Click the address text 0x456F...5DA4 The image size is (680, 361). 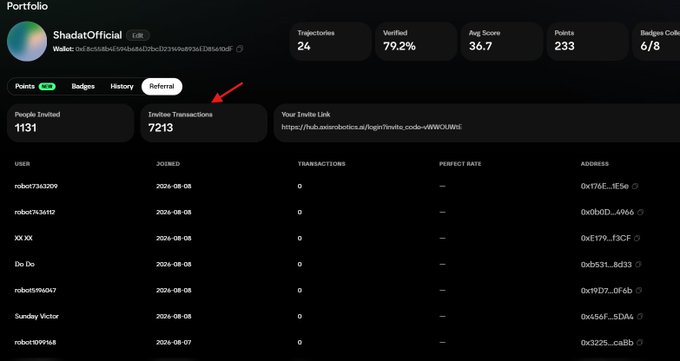pos(607,317)
